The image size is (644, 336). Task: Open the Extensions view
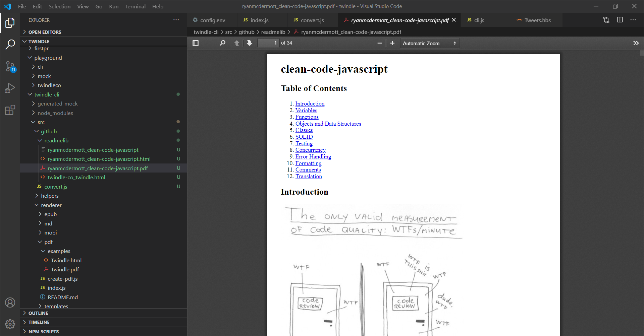[10, 110]
